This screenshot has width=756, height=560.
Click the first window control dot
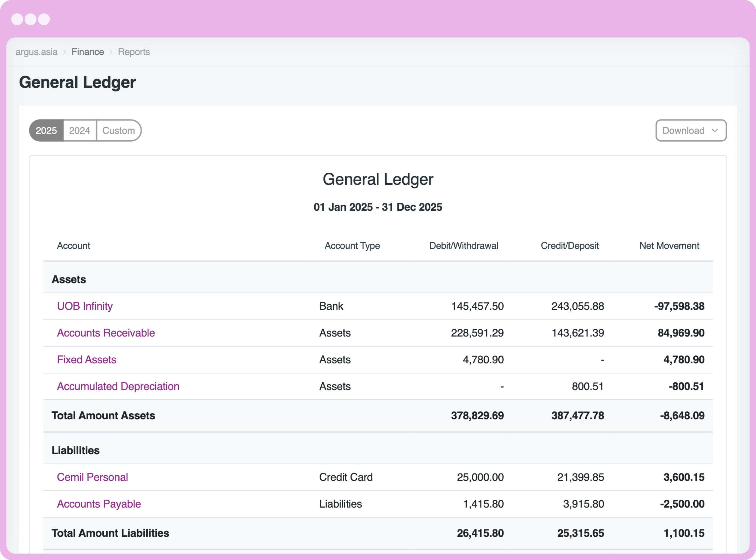[x=18, y=19]
